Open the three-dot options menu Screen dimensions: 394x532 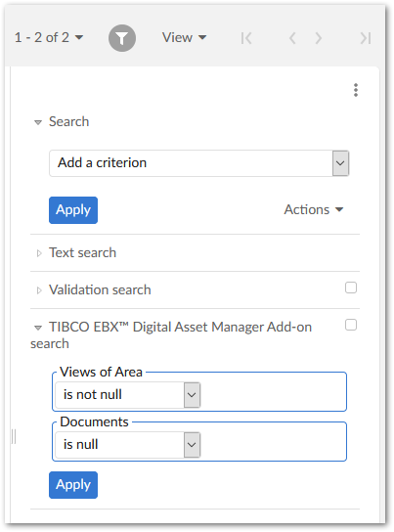coord(356,90)
